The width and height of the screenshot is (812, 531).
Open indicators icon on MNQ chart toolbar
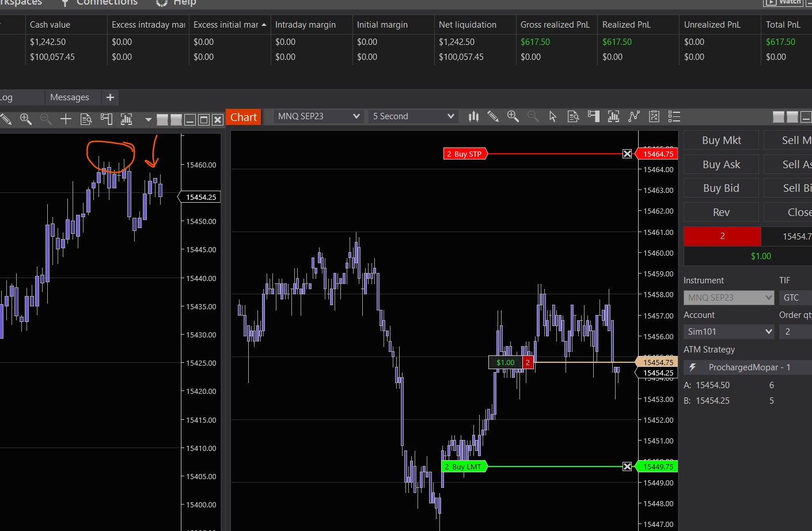613,116
